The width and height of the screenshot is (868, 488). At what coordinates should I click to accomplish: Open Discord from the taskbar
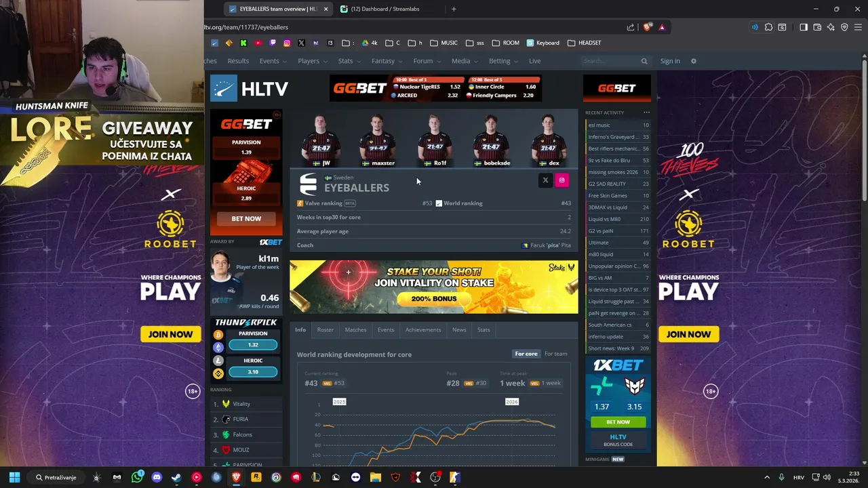(157, 477)
